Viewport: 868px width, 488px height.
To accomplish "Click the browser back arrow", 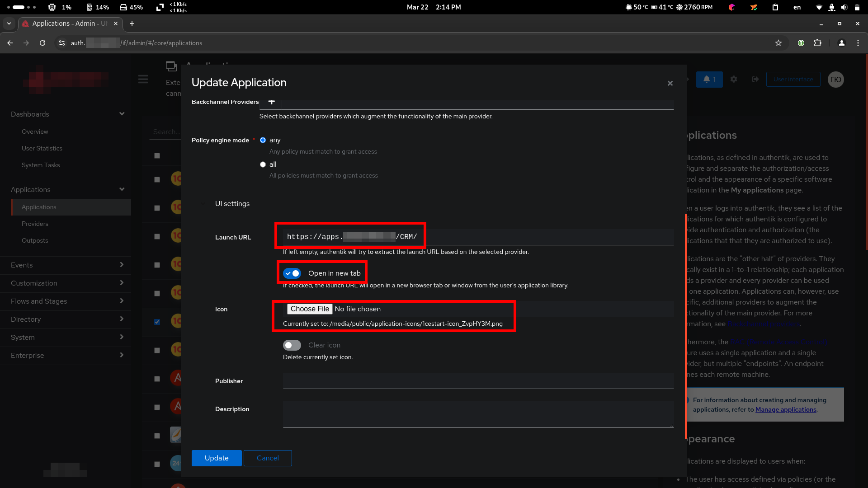I will point(10,43).
